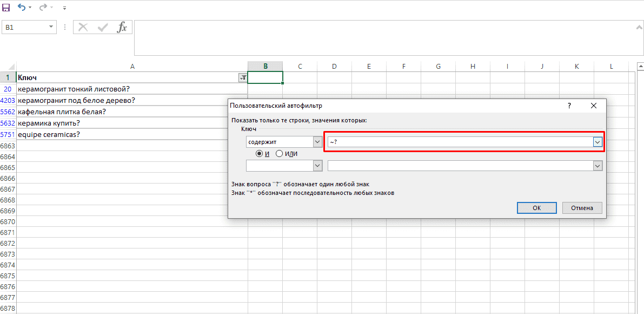Click the first value field containing ~?
644x314 pixels.
[460, 142]
